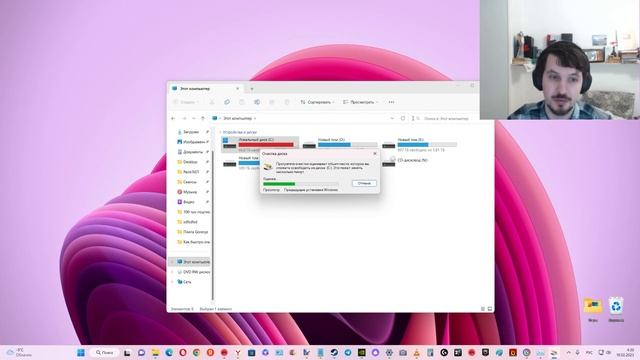
Task: Open the Chat icon on the taskbar
Action: [x=141, y=353]
